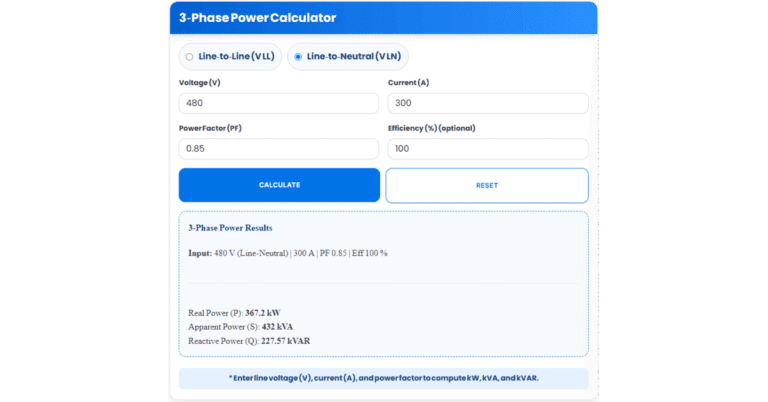Click the CALCULATE button
Screen dimensions: 768x402
(x=279, y=185)
